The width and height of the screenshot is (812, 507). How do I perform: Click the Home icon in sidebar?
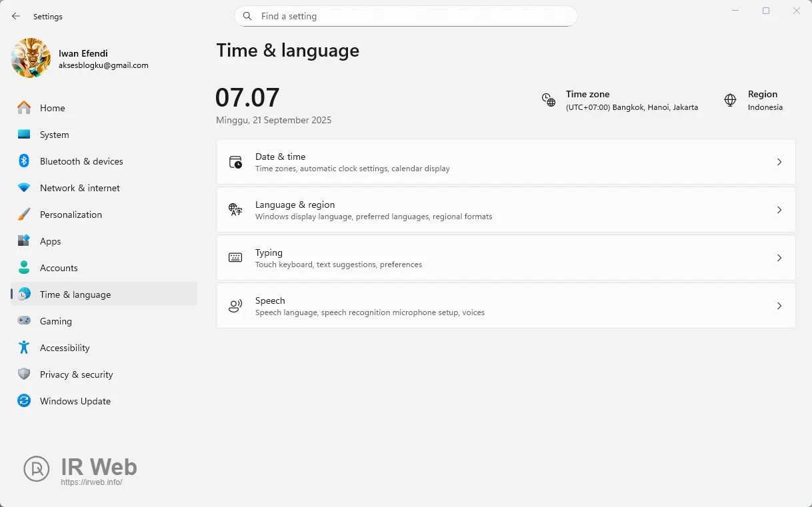click(24, 108)
